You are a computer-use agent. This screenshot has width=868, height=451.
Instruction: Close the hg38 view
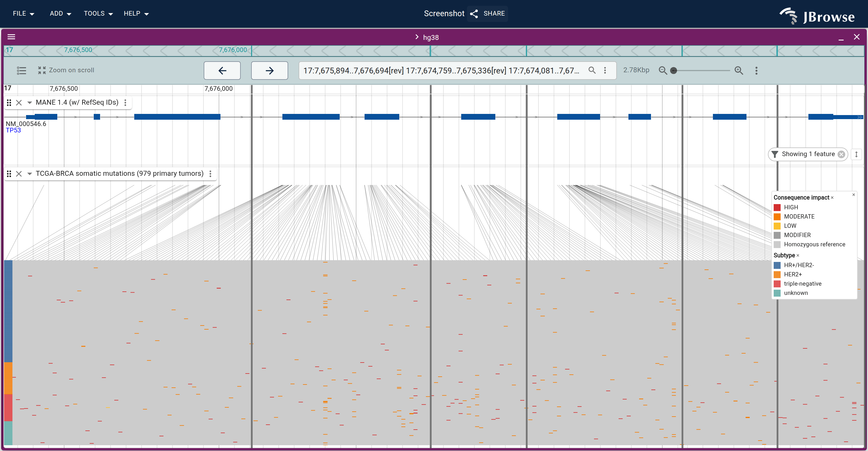[856, 37]
